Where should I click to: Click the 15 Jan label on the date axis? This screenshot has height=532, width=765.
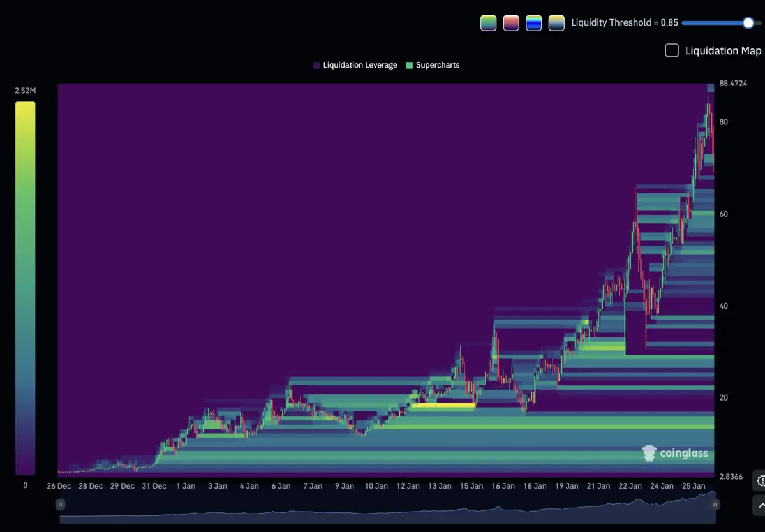(471, 485)
